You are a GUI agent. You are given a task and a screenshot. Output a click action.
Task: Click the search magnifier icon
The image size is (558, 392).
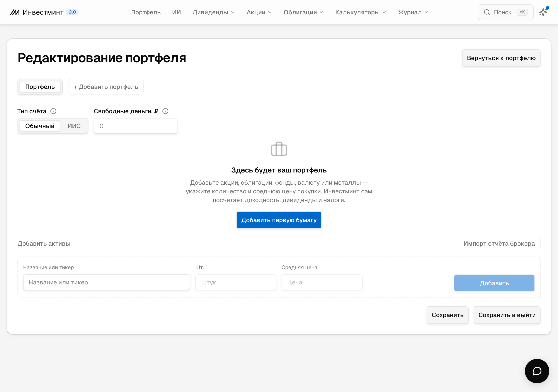(487, 12)
